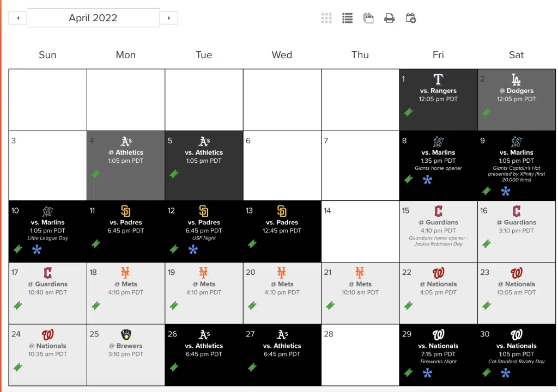558x392 pixels.
Task: Click the promotion asterisk on April 8
Action: pos(427,180)
